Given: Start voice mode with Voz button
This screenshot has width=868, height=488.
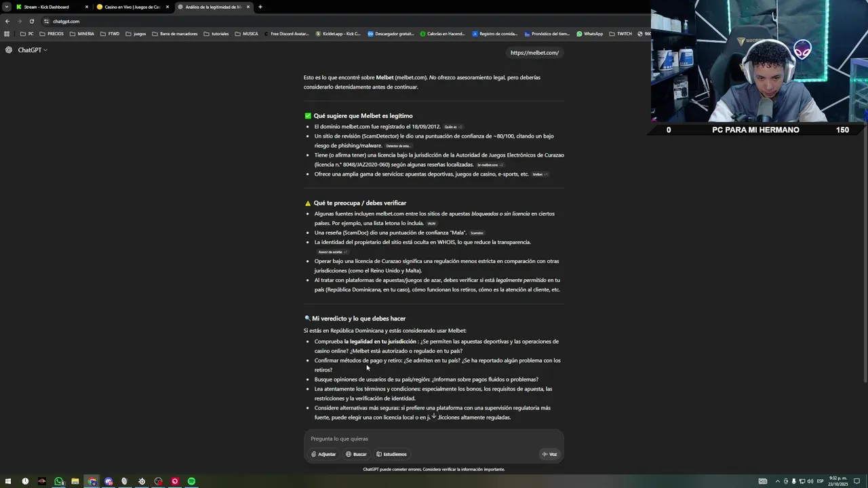Looking at the screenshot, I should click(x=549, y=454).
